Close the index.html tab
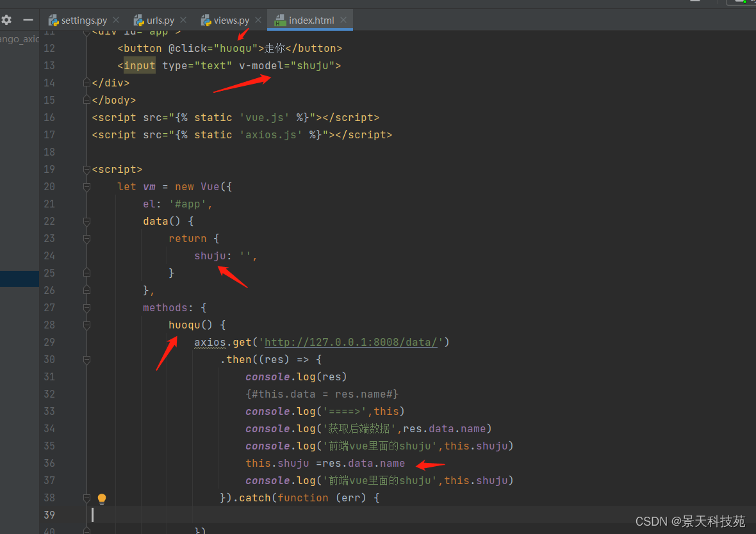This screenshot has width=756, height=534. 343,20
